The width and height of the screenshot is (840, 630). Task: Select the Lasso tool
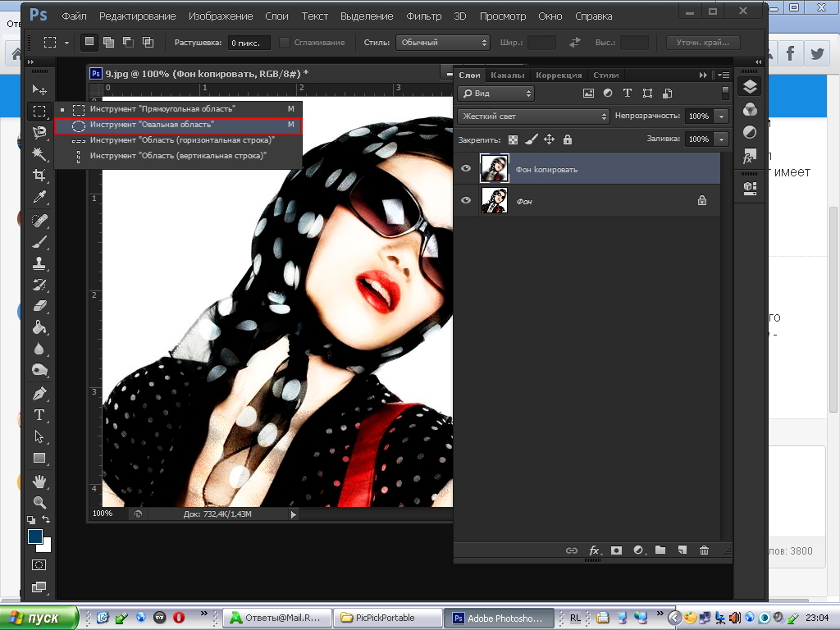point(39,132)
